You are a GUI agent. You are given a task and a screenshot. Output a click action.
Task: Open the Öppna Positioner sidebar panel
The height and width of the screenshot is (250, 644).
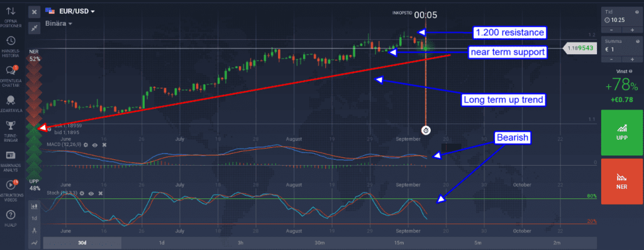(x=11, y=16)
